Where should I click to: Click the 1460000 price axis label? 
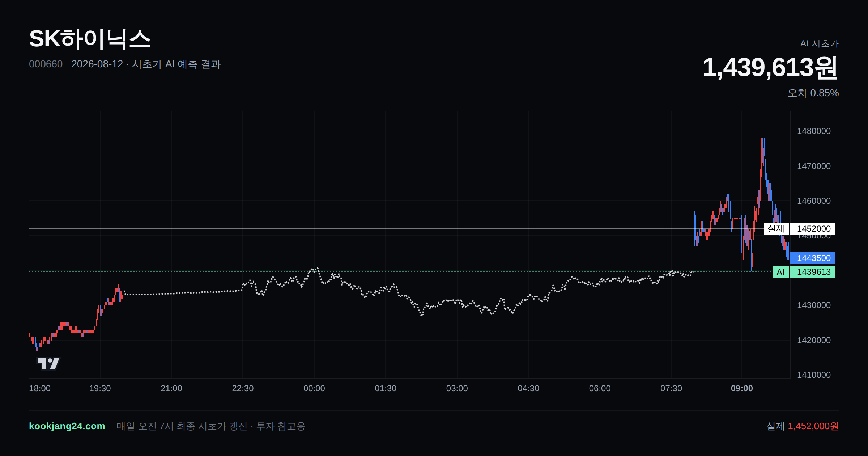click(814, 201)
